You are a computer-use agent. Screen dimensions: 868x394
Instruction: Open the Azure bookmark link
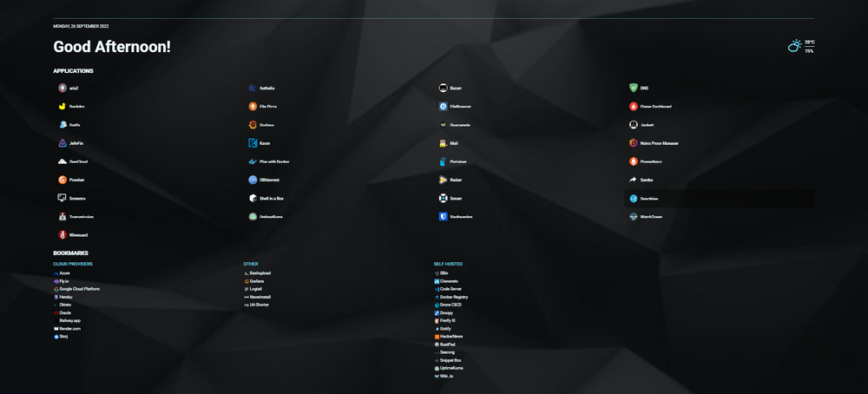[x=64, y=273]
